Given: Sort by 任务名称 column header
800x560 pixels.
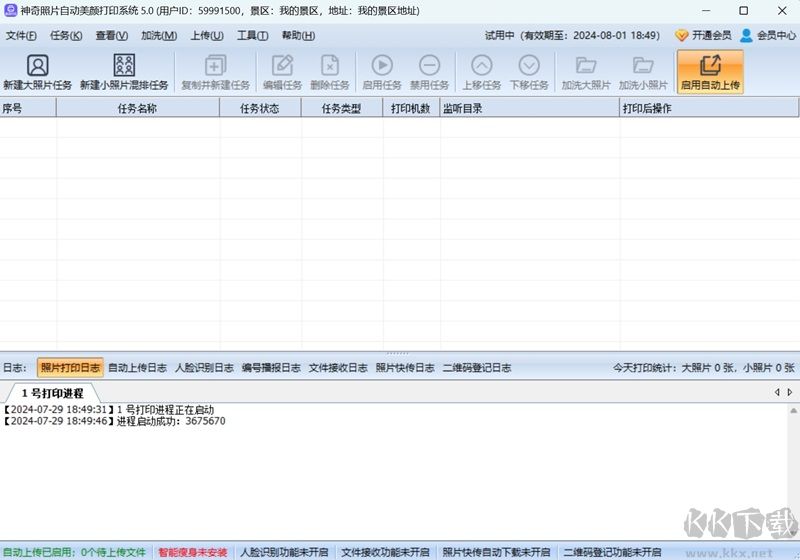Looking at the screenshot, I should click(138, 108).
